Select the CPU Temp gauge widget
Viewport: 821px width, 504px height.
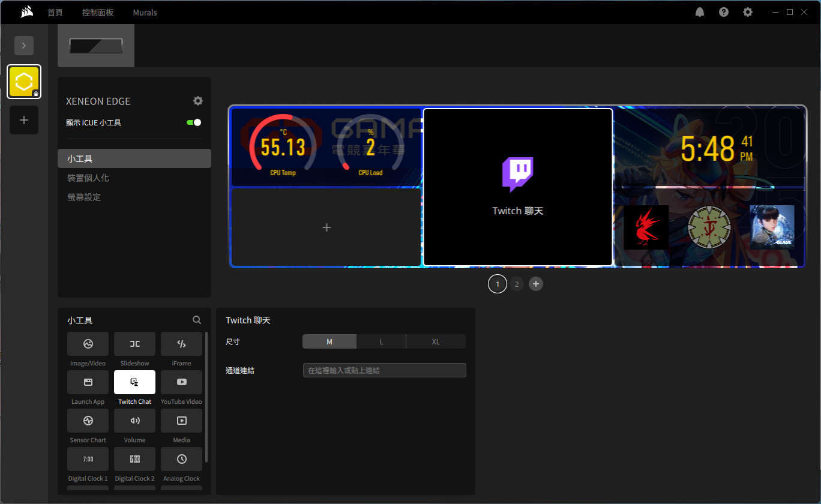pos(282,147)
